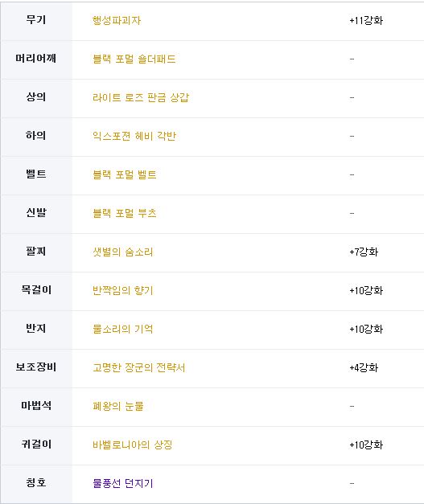Click the +4강화 sub equipment value
Image resolution: width=424 pixels, height=504 pixels.
(364, 367)
